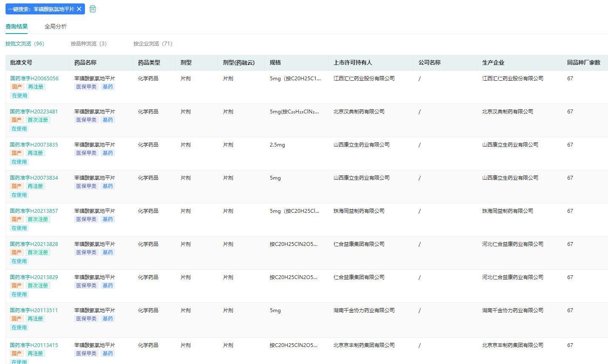Click approval link 国药准字H20073835
608x364 pixels.
click(34, 145)
